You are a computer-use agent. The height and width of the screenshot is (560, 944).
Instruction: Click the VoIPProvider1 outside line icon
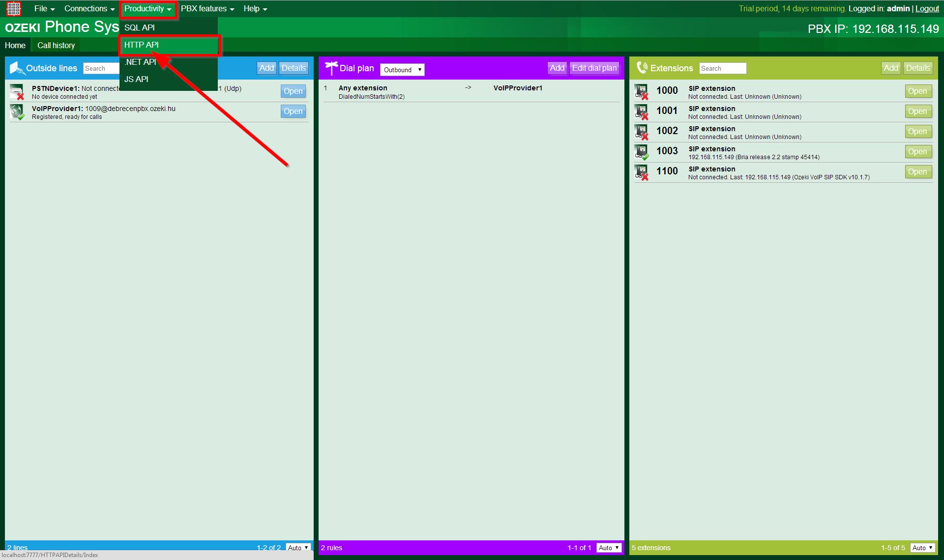[18, 112]
